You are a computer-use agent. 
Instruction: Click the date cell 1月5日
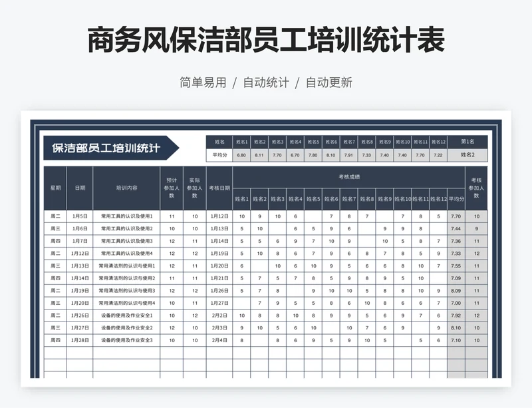tap(80, 216)
